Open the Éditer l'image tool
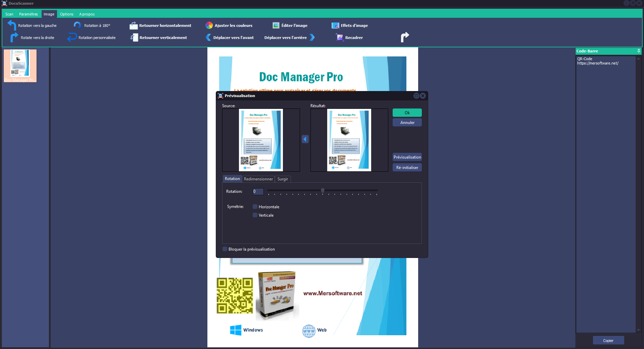Screen dimensions: 644x349 [276, 26]
